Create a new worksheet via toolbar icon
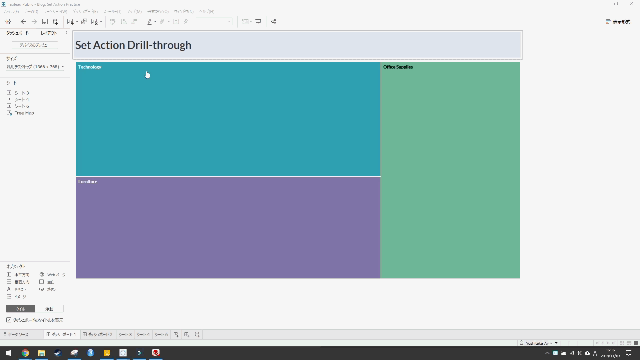Image resolution: width=640 pixels, height=360 pixels. 70,22
